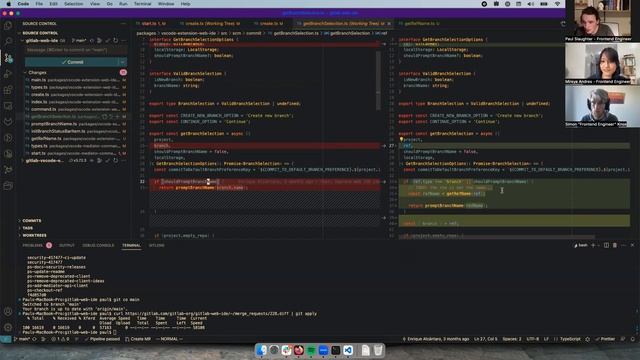Open Visual Studio Code from the Dock
This screenshot has height=360, width=640.
tap(348, 350)
